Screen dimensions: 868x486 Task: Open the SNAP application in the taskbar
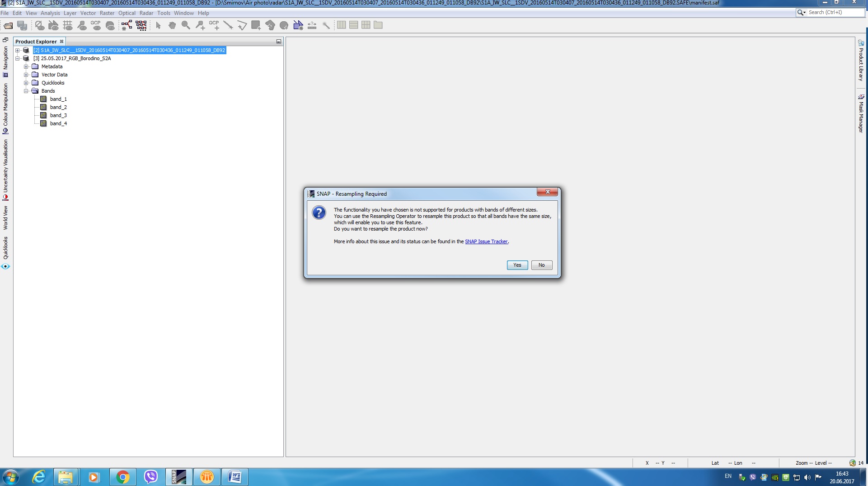179,477
